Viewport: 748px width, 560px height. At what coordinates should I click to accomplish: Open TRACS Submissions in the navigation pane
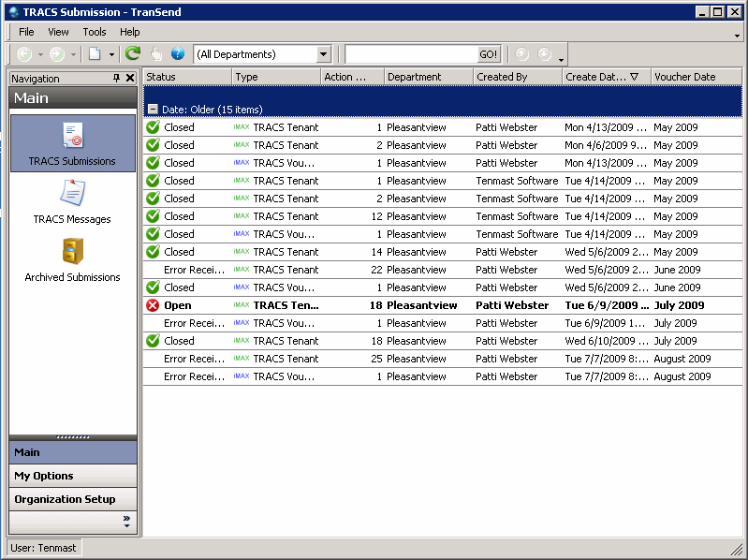(x=73, y=136)
